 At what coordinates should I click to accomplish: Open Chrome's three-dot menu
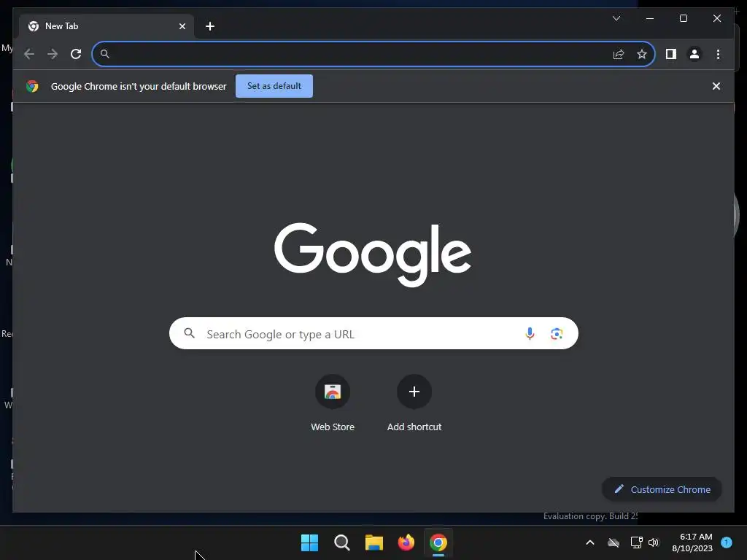click(x=718, y=54)
